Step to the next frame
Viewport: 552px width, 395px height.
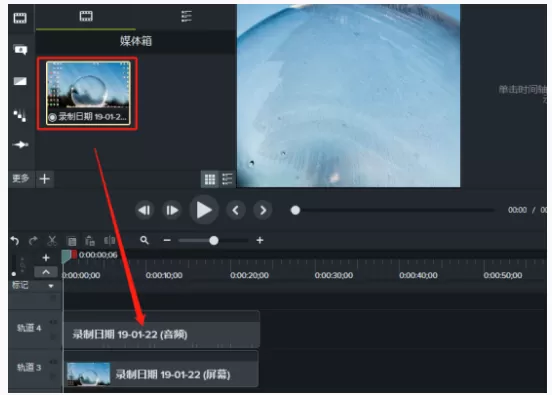(172, 210)
